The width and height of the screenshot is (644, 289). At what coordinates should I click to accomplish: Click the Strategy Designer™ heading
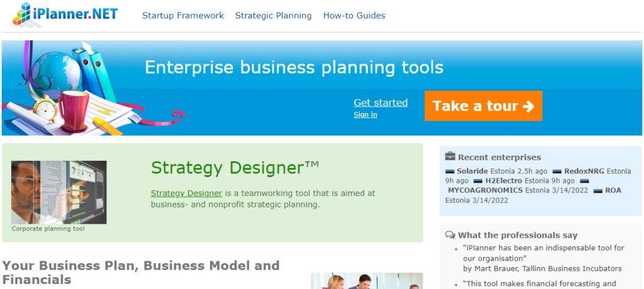click(x=235, y=168)
